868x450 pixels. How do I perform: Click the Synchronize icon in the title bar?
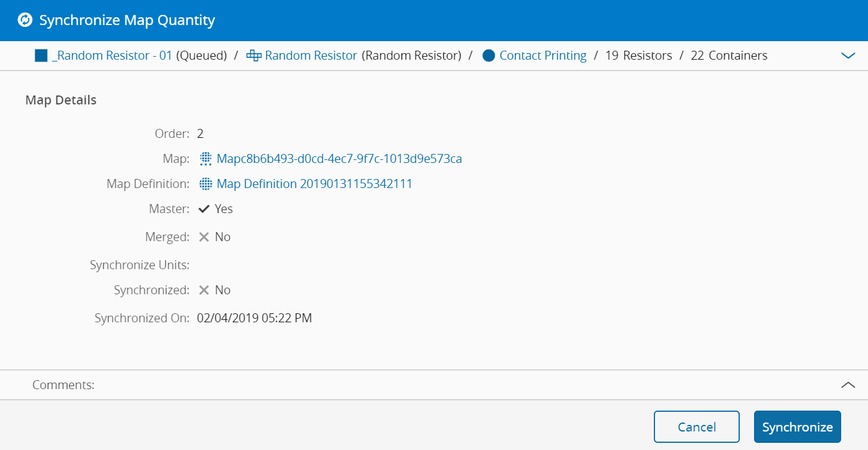24,20
